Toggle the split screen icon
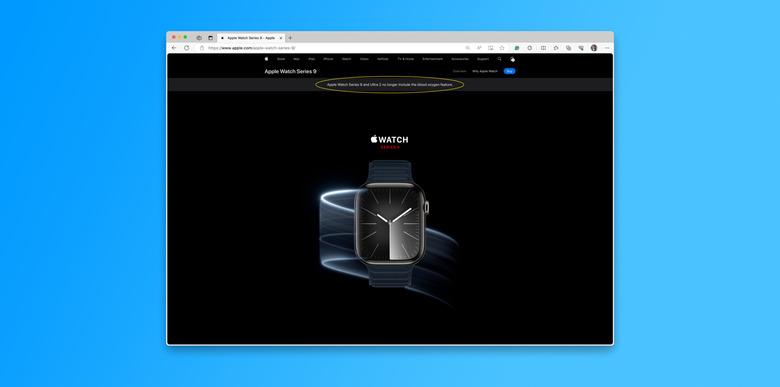780x387 pixels. tap(543, 48)
